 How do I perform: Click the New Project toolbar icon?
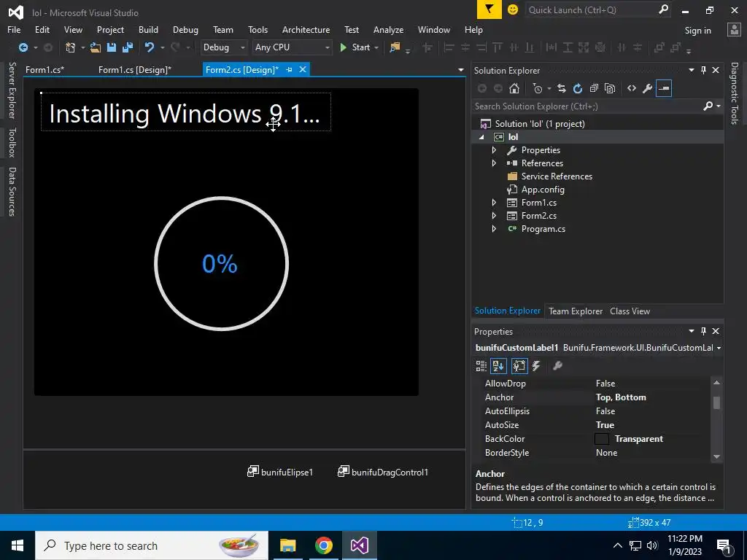click(x=71, y=47)
